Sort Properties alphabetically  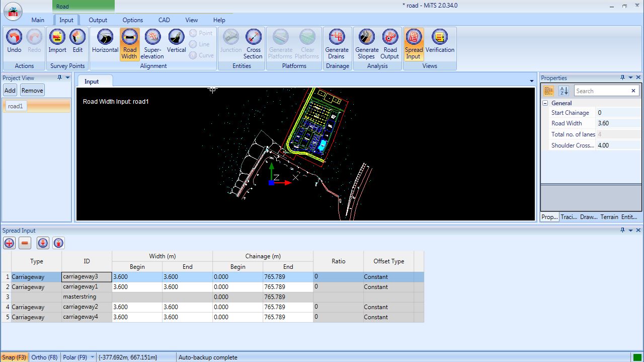pyautogui.click(x=563, y=91)
